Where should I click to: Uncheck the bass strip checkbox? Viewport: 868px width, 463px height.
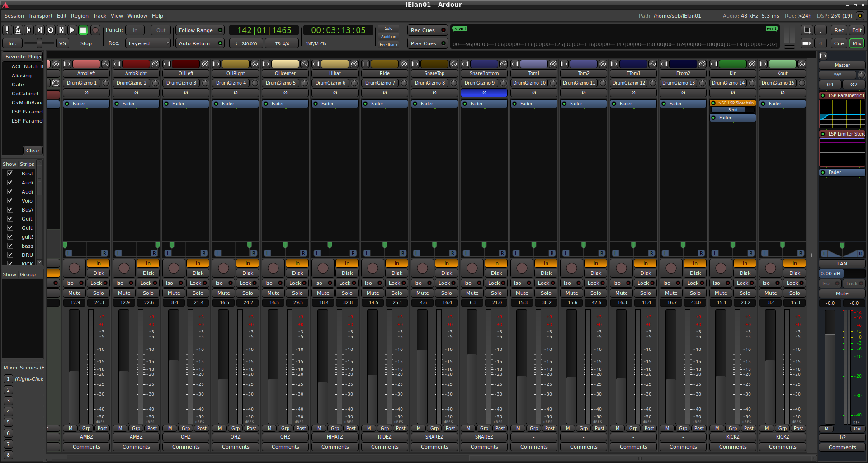click(x=10, y=246)
